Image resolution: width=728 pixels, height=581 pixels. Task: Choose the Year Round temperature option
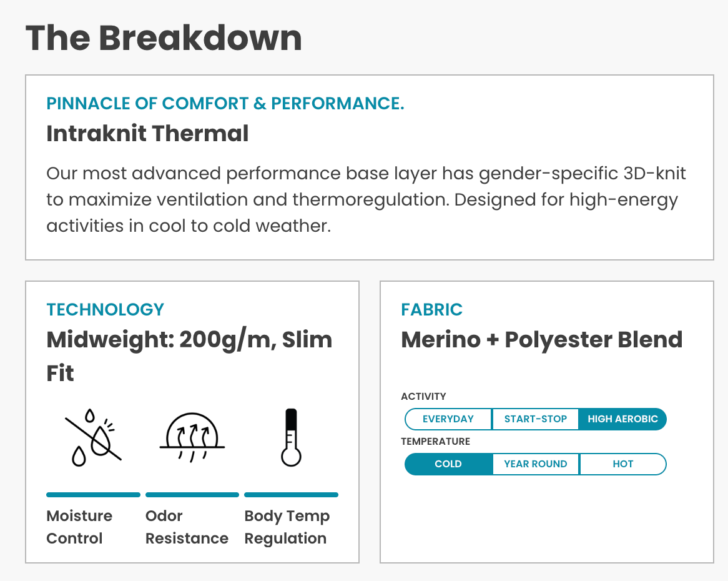(536, 464)
